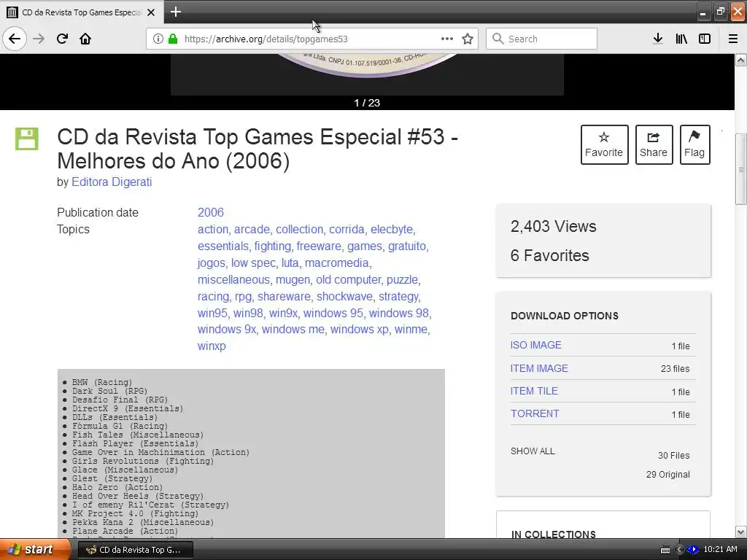Image resolution: width=747 pixels, height=560 pixels.
Task: Click the page scrollbar down arrow
Action: coord(740,532)
